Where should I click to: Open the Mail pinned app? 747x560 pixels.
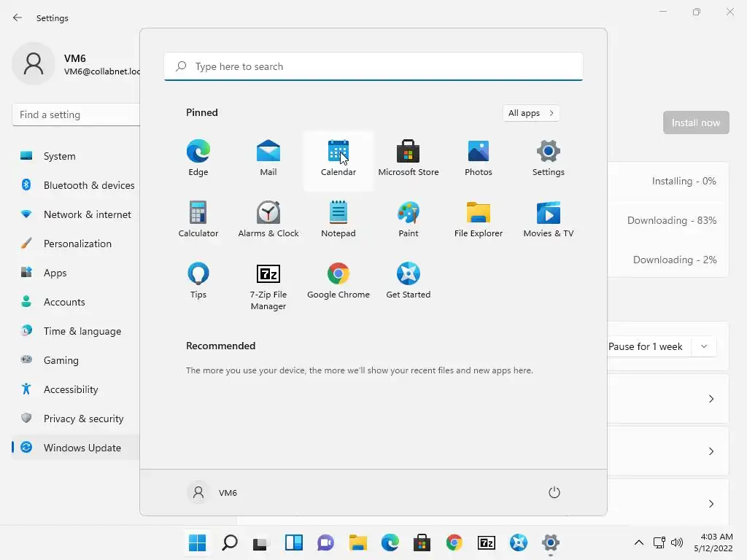click(x=268, y=159)
